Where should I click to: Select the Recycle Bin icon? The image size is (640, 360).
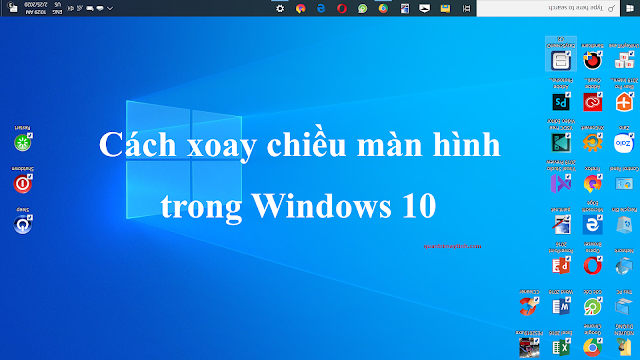coord(624,224)
